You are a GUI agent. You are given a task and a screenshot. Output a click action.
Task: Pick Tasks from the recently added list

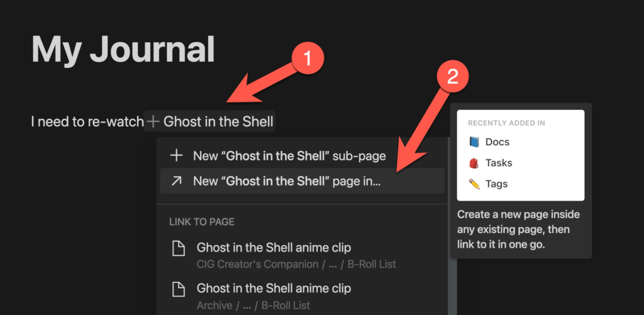coord(499,163)
